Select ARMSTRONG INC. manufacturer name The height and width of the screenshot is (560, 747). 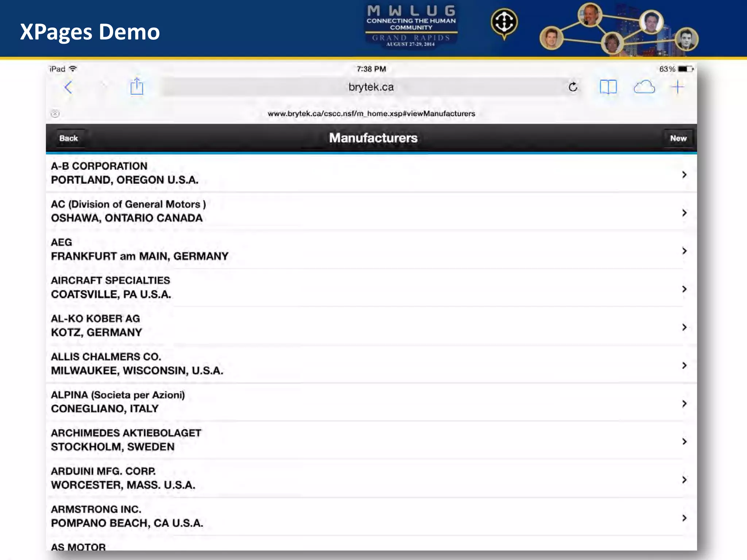[x=96, y=509]
